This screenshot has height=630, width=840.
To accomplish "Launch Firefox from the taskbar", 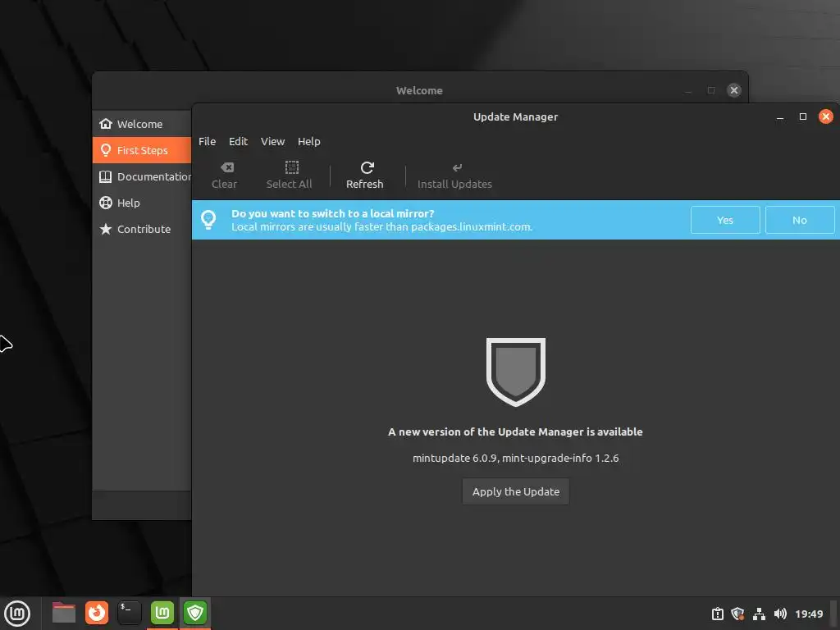I will (97, 613).
